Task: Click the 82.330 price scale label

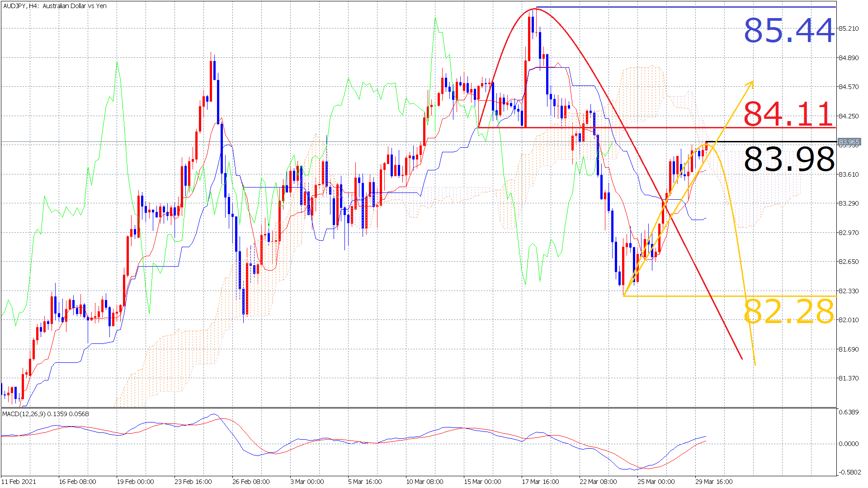Action: tap(849, 291)
